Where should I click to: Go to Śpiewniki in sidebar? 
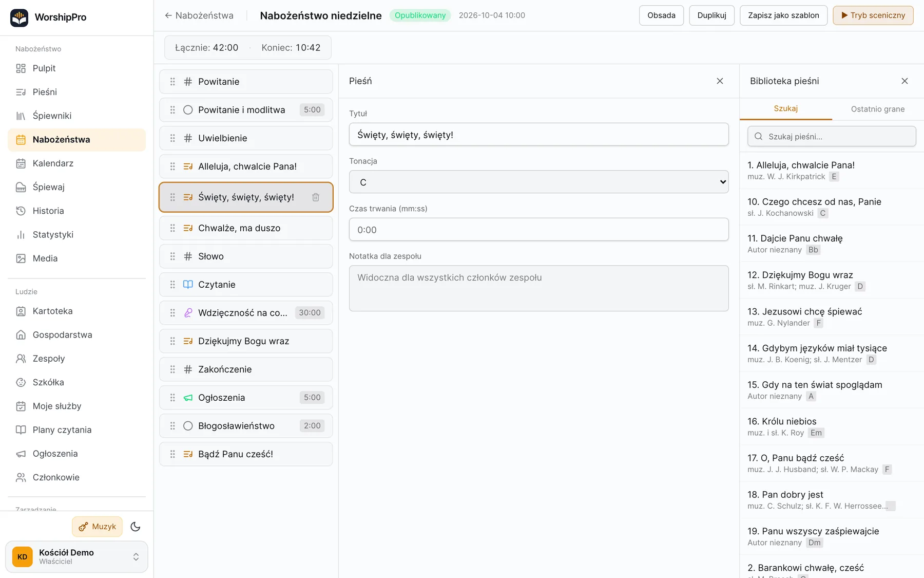[77, 116]
